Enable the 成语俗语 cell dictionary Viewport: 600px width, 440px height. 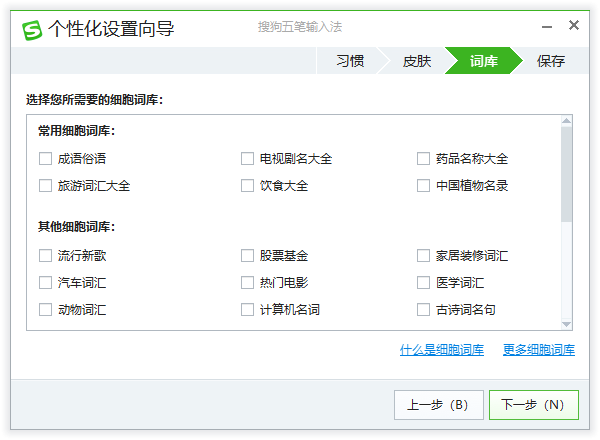[45, 158]
